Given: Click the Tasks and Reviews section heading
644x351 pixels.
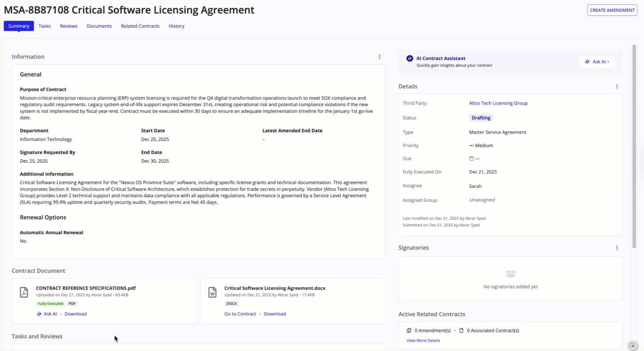Looking at the screenshot, I should [37, 336].
